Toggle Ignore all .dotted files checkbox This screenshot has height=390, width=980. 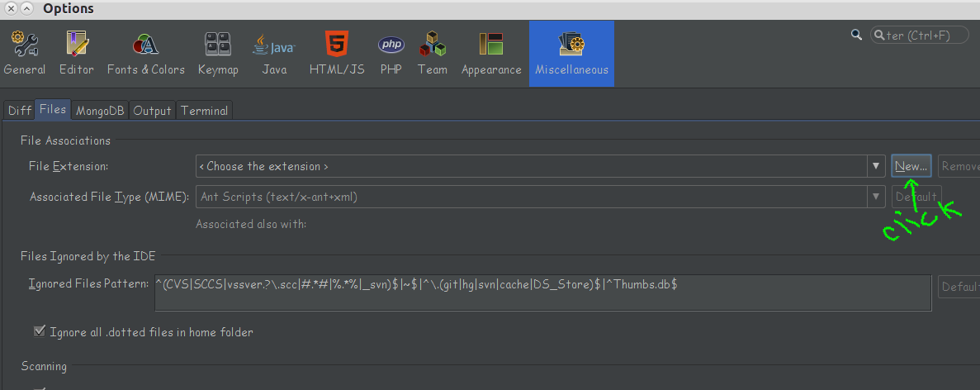(40, 332)
